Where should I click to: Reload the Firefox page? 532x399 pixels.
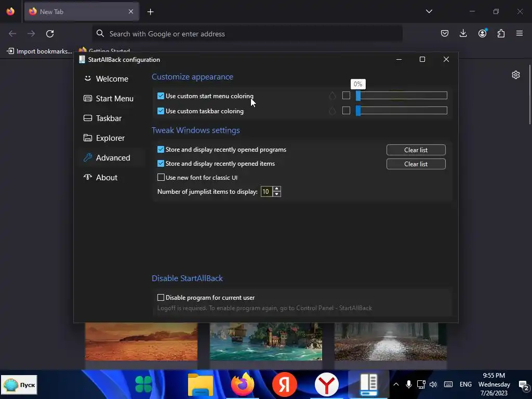point(50,34)
